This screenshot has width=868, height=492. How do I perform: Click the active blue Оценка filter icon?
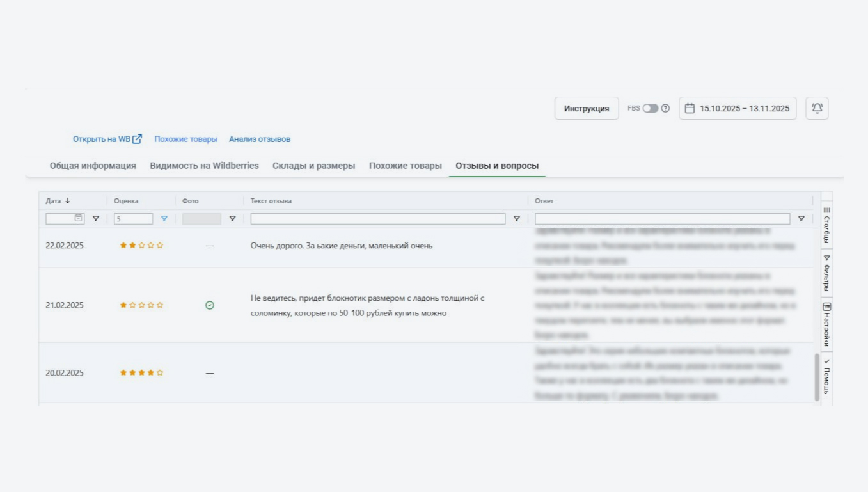tap(164, 219)
